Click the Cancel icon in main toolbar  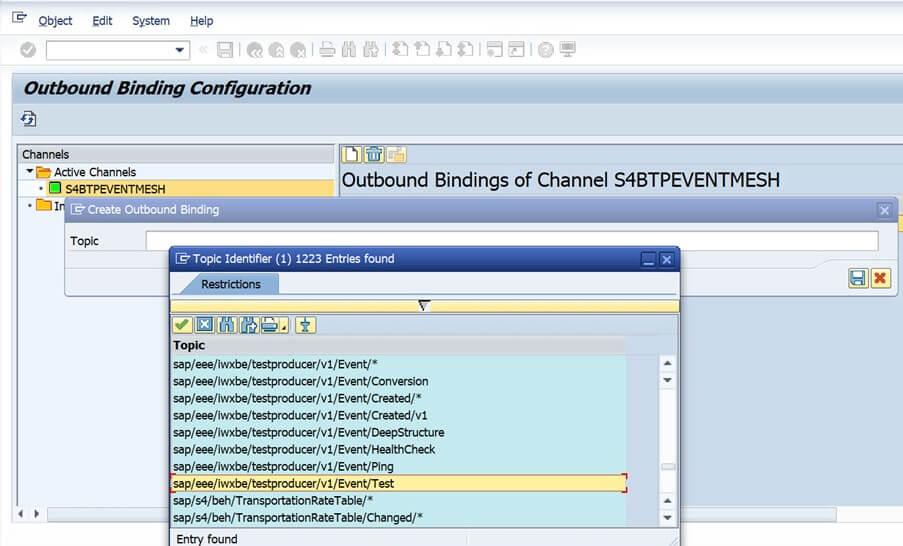298,50
